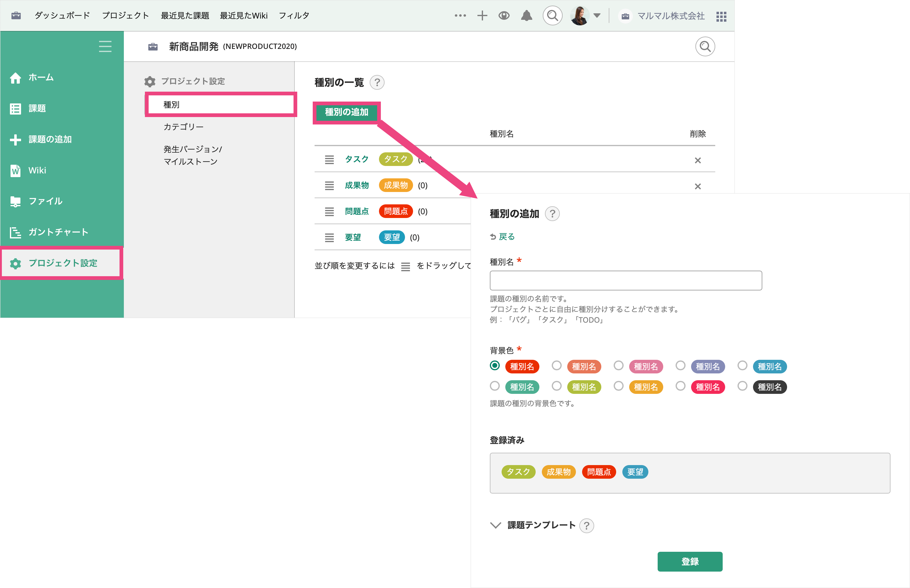Open the 問題点 type link
This screenshot has width=910, height=588.
tap(356, 211)
